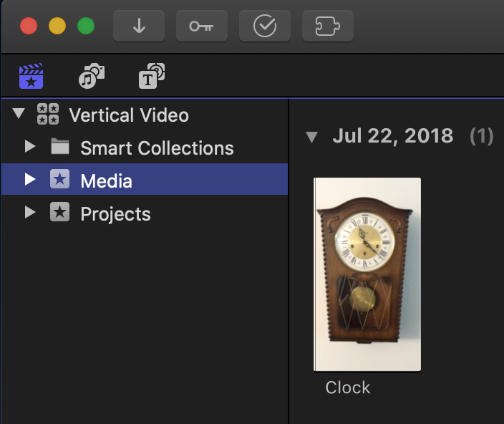Click the Clock clip name label
Image resolution: width=504 pixels, height=424 pixels.
pyautogui.click(x=348, y=387)
